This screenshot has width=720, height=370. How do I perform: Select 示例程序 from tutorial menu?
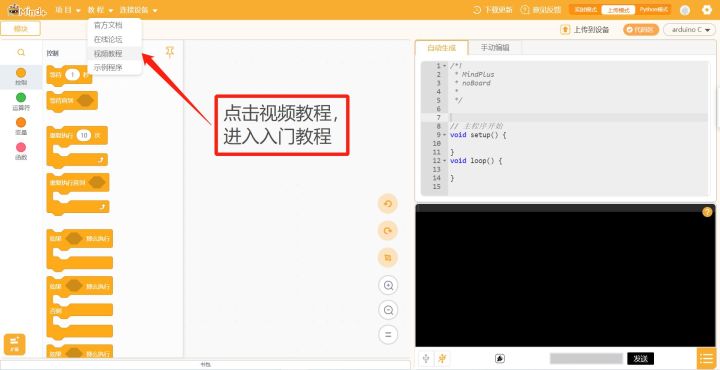(108, 67)
